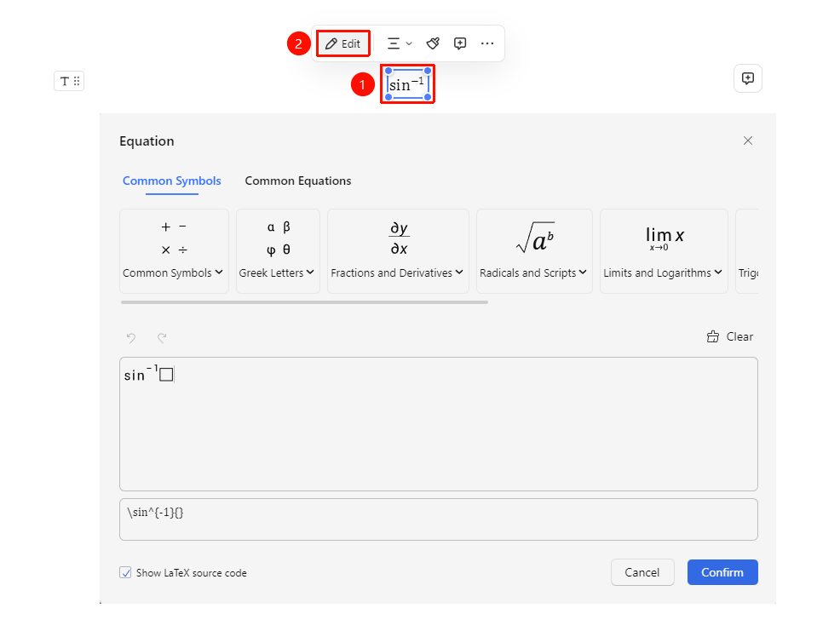Screen dimensions: 840x631
Task: Click the text block drag handle
Action: (x=69, y=81)
